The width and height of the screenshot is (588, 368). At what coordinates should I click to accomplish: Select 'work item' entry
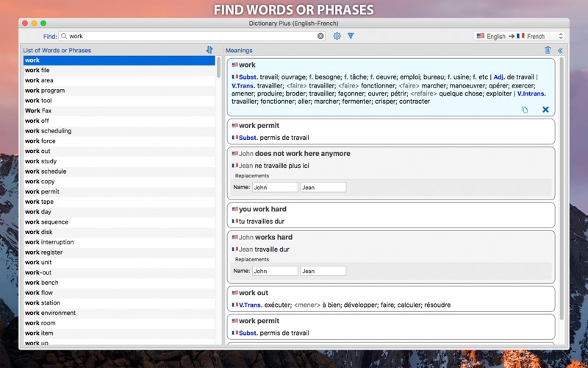119,334
